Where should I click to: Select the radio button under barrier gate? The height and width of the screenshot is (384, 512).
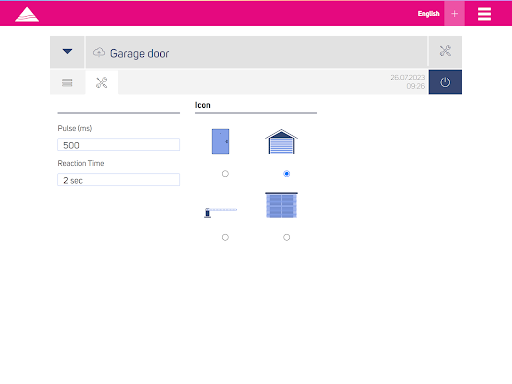[225, 237]
